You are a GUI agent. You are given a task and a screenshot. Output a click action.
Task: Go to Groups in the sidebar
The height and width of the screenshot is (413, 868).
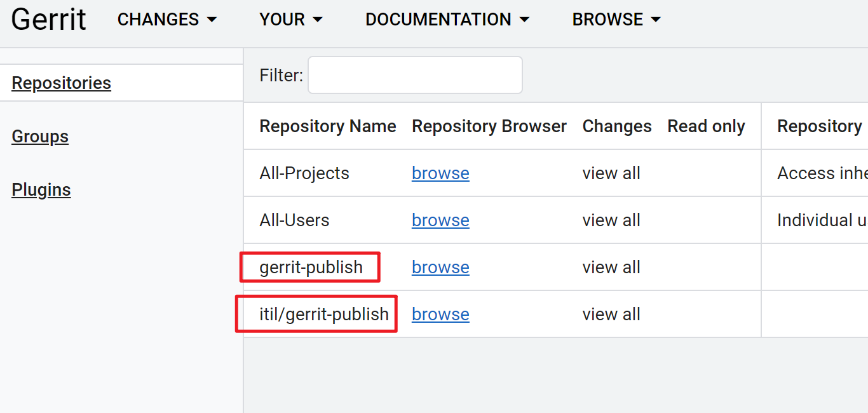pyautogui.click(x=40, y=137)
